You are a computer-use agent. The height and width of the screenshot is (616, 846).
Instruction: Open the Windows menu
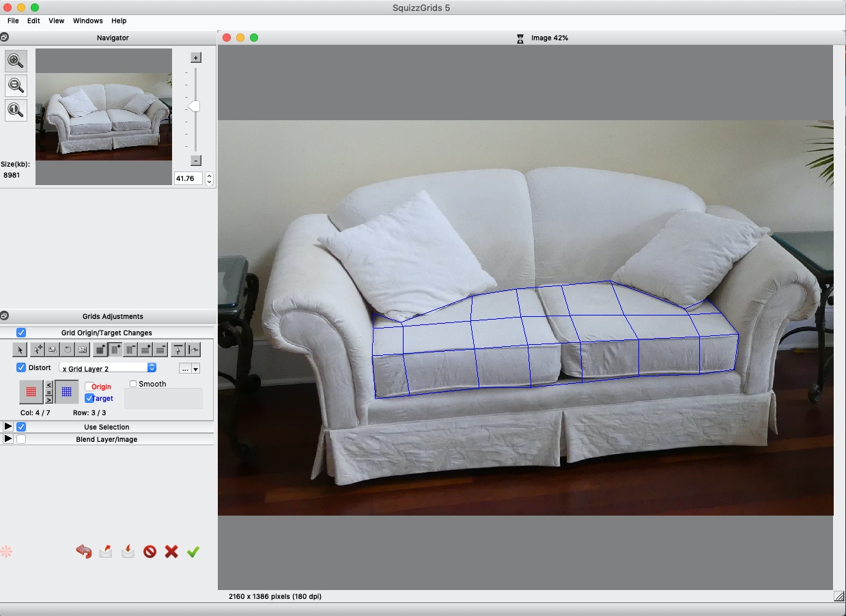(87, 21)
